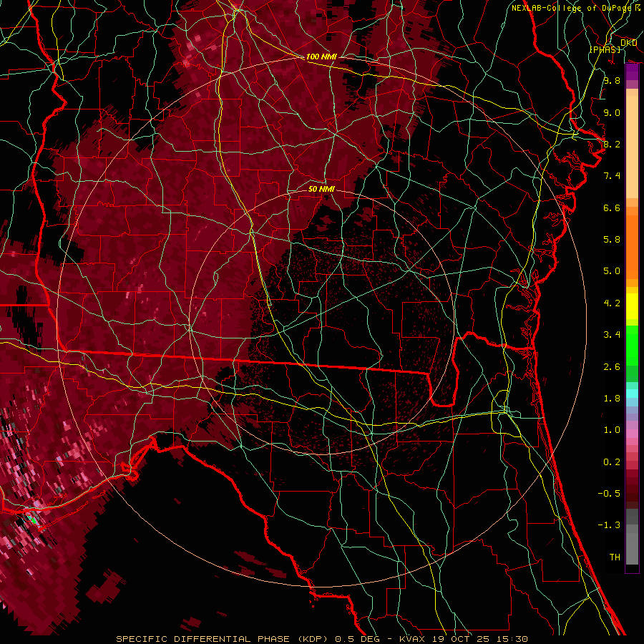Click the -0.5 scale value label
The width and height of the screenshot is (644, 644).
coord(611,493)
